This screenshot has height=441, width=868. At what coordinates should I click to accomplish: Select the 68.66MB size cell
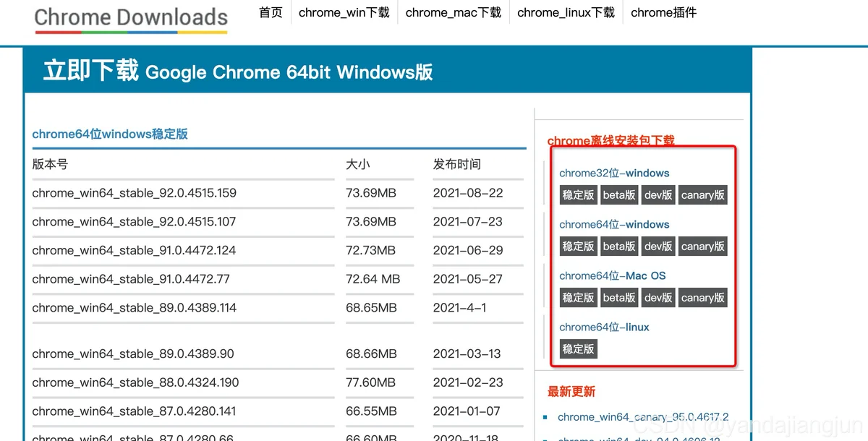pyautogui.click(x=371, y=354)
